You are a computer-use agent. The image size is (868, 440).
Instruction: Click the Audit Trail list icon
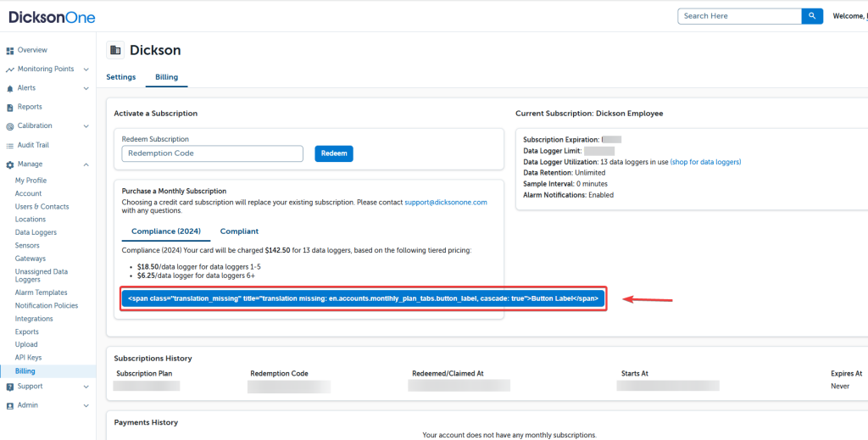pos(10,146)
